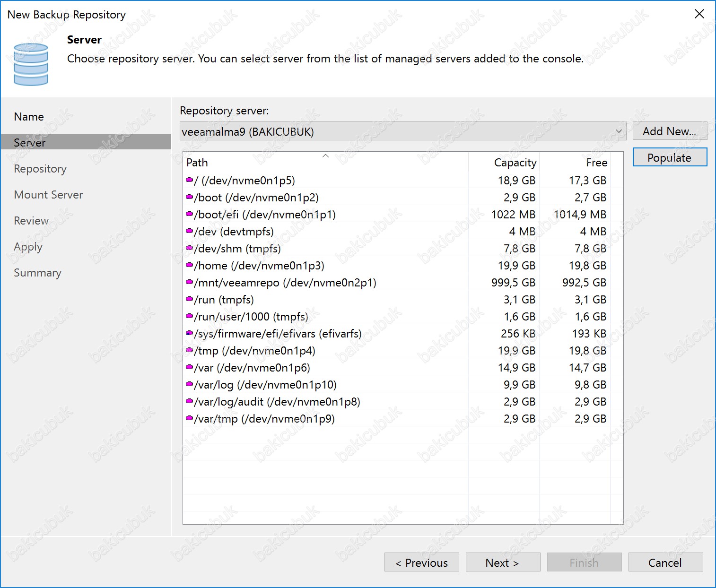Click the disk icon beside /dev (devtmpfs)

coord(190,231)
